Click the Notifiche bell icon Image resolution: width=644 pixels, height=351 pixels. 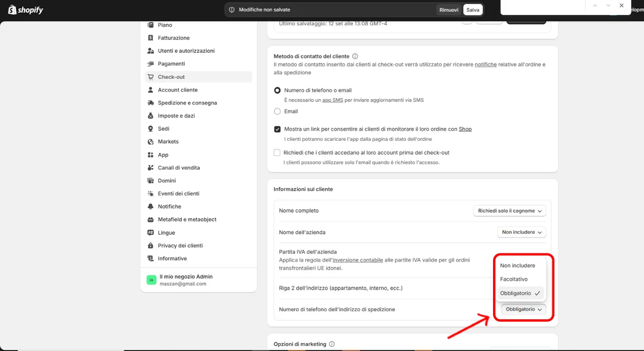(x=150, y=207)
